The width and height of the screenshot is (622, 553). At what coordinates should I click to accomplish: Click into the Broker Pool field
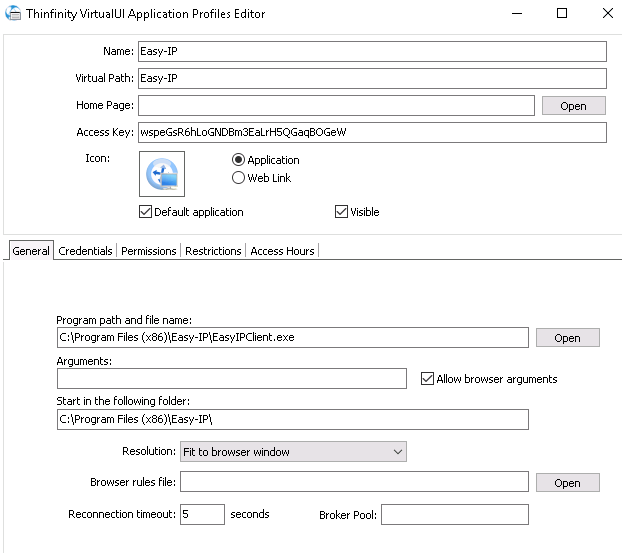[455, 515]
